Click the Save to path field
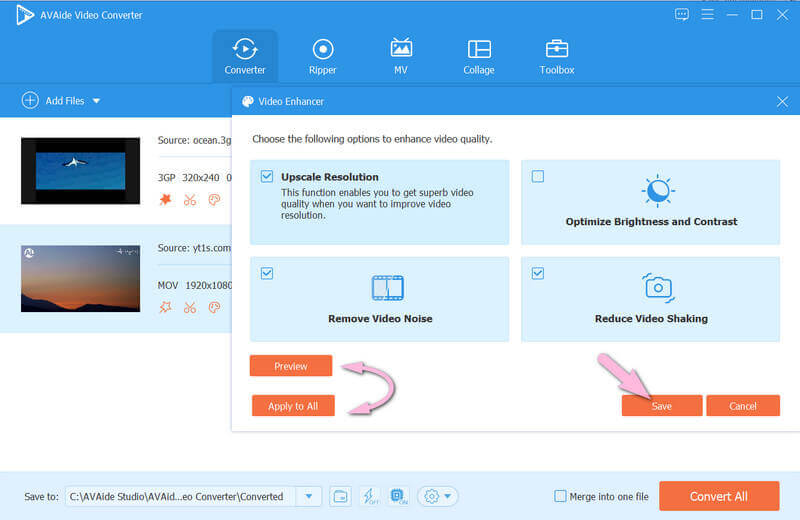The height and width of the screenshot is (520, 800). (180, 496)
